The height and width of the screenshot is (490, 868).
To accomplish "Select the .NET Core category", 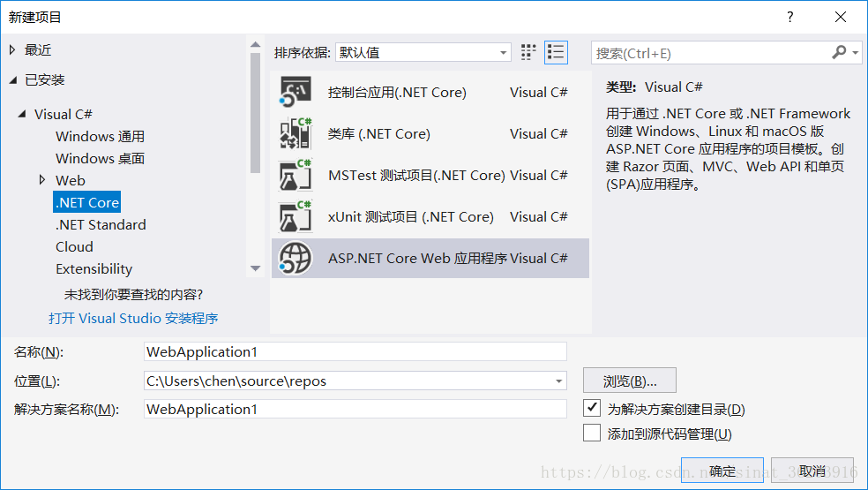I will pyautogui.click(x=87, y=202).
